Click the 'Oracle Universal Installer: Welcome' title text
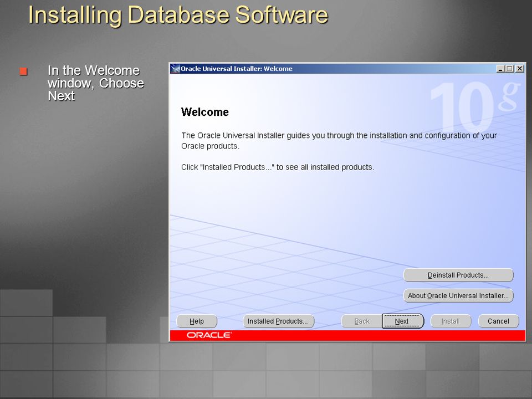Viewport: 532px width, 399px height. tap(237, 69)
